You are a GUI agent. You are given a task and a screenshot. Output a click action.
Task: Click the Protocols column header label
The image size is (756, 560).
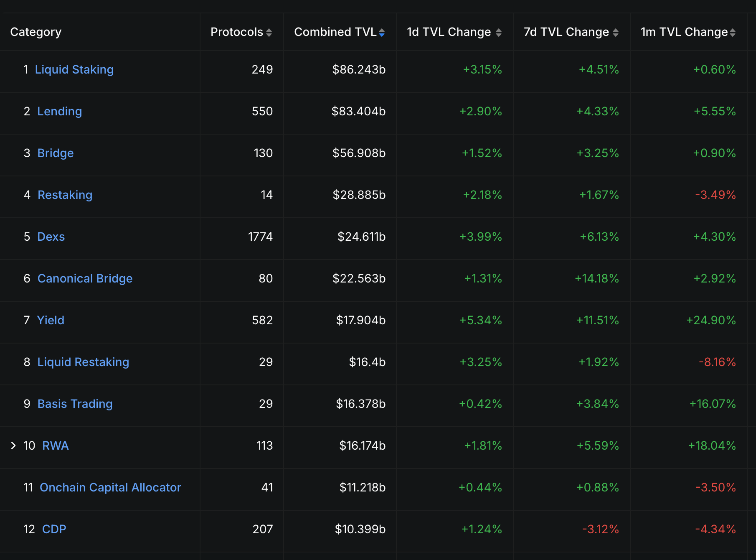coord(236,32)
